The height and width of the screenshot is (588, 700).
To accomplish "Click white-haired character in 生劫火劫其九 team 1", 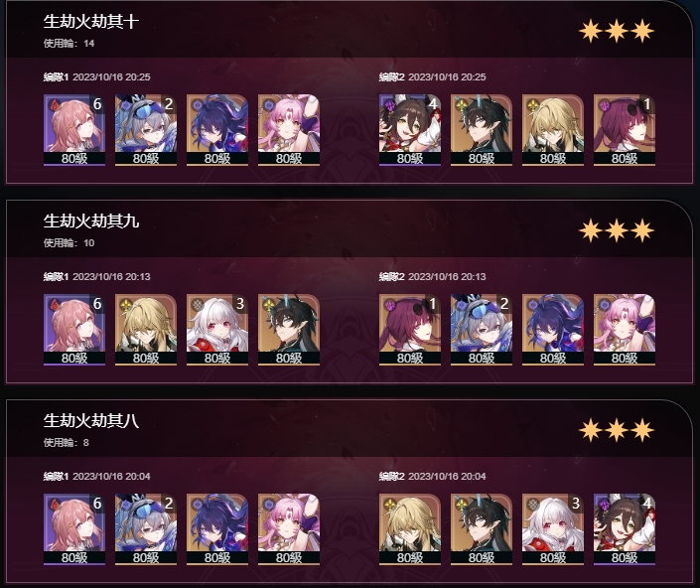I will 217,330.
